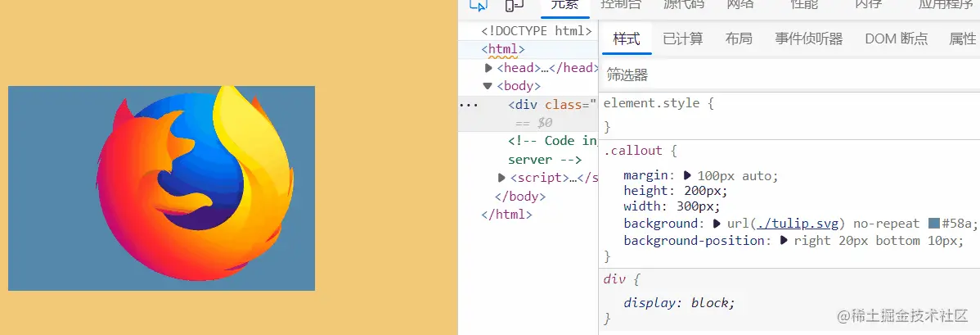Select the 属性 sidebar tab
The height and width of the screenshot is (335, 980).
(x=963, y=38)
